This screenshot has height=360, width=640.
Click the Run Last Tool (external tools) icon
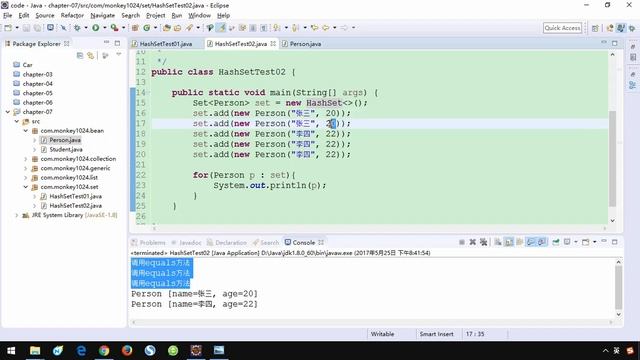pyautogui.click(x=114, y=28)
